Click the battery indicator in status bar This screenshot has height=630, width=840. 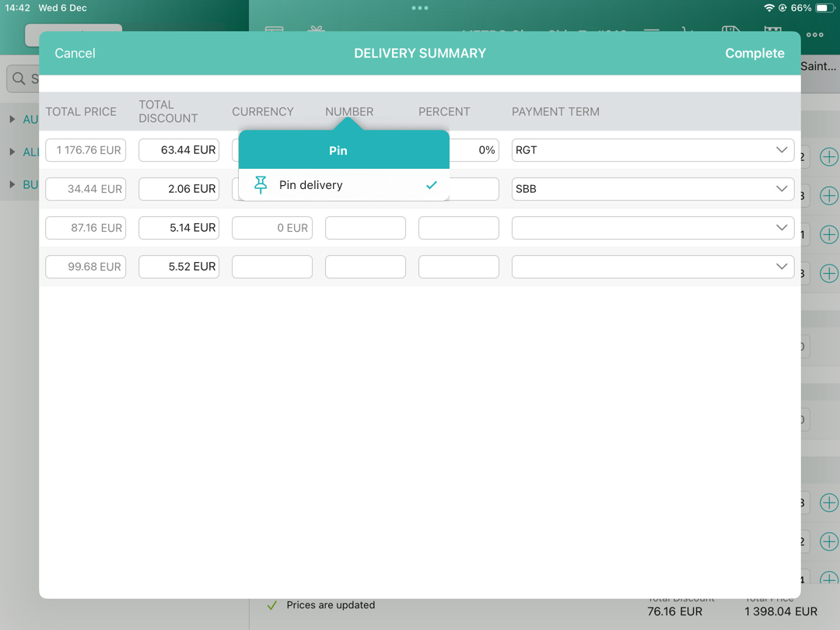point(824,8)
